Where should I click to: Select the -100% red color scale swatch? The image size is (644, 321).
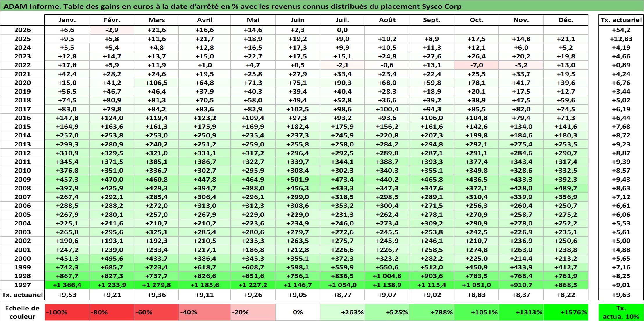click(67, 312)
